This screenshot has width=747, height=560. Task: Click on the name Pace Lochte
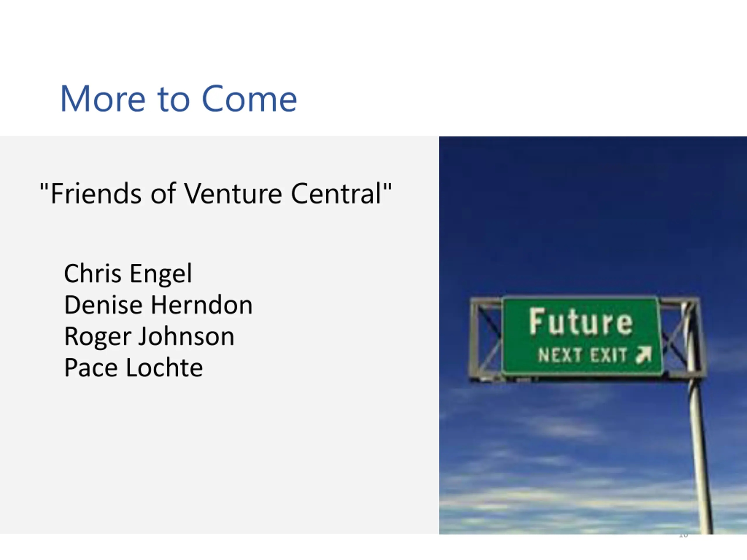pos(134,367)
